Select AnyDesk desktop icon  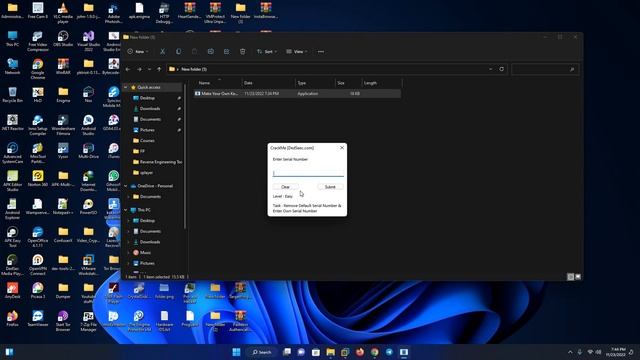coord(12,290)
